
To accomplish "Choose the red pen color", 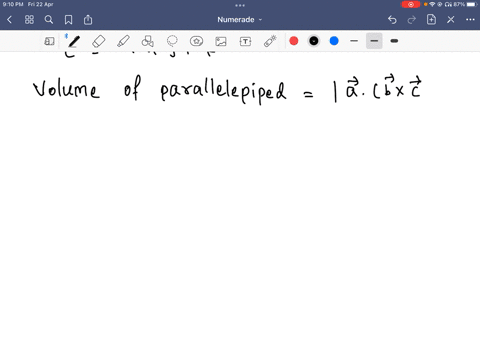I will tap(294, 41).
